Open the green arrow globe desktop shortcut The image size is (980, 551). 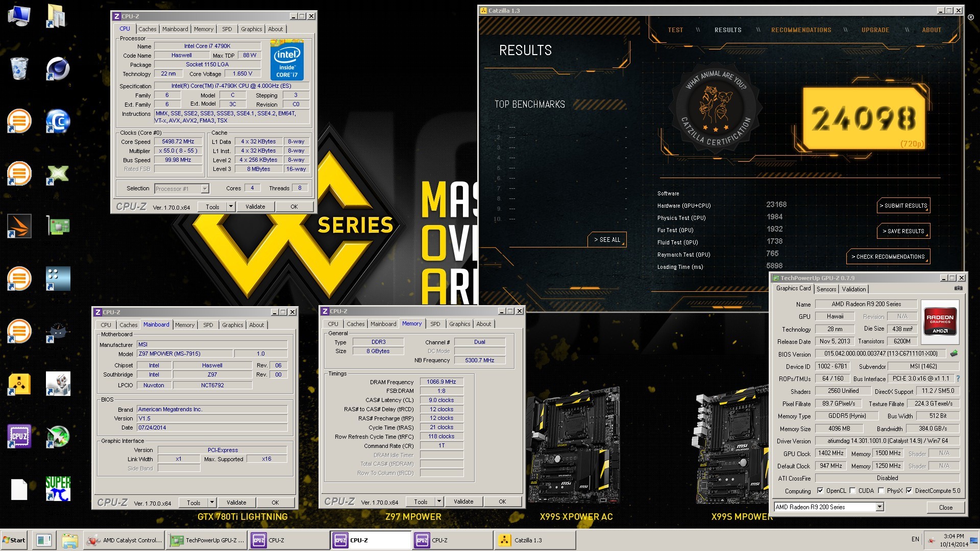tap(58, 436)
